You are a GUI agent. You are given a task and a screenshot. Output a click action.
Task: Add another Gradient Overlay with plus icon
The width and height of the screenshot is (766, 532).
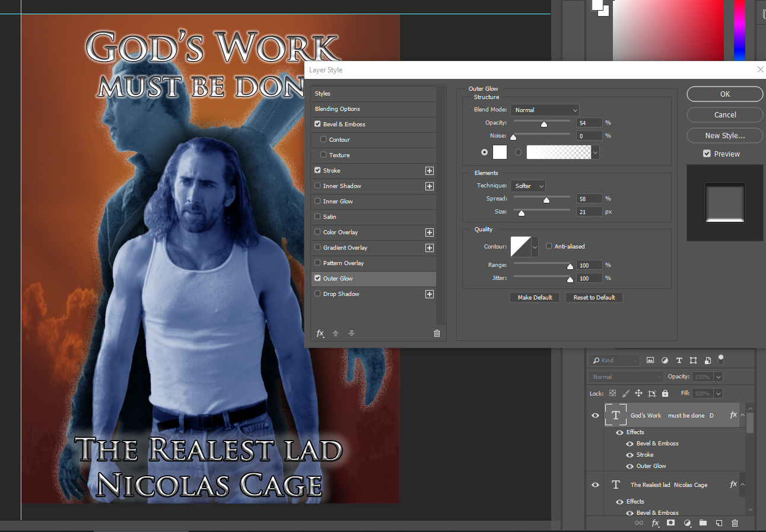click(x=430, y=248)
